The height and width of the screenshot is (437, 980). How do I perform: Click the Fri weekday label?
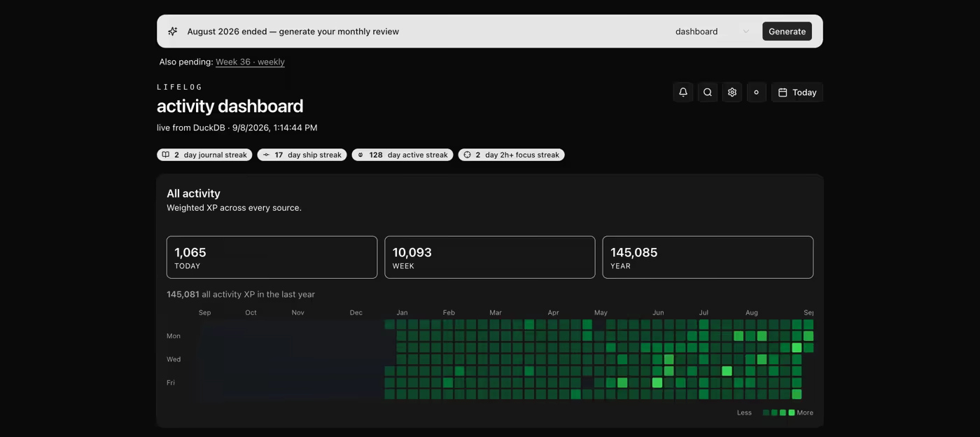[x=171, y=383]
